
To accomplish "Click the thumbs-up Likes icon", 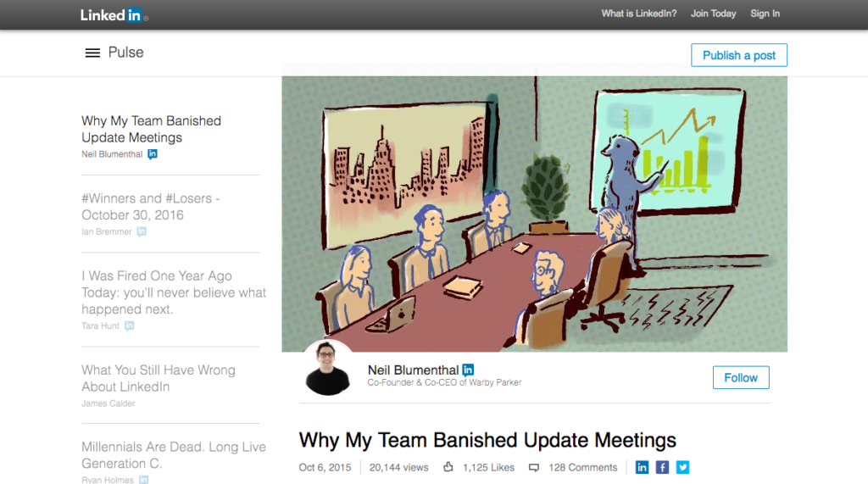I will coord(448,467).
